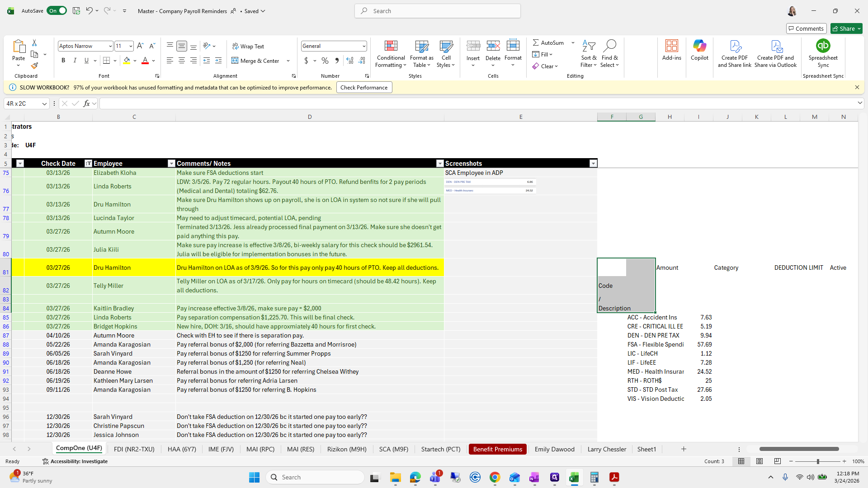Open the Startech (PCT) sheet tab
The width and height of the screenshot is (868, 488).
tap(440, 449)
